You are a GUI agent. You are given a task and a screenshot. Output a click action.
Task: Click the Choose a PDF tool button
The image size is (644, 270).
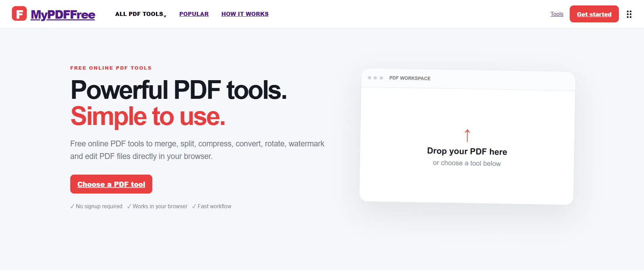pyautogui.click(x=111, y=184)
